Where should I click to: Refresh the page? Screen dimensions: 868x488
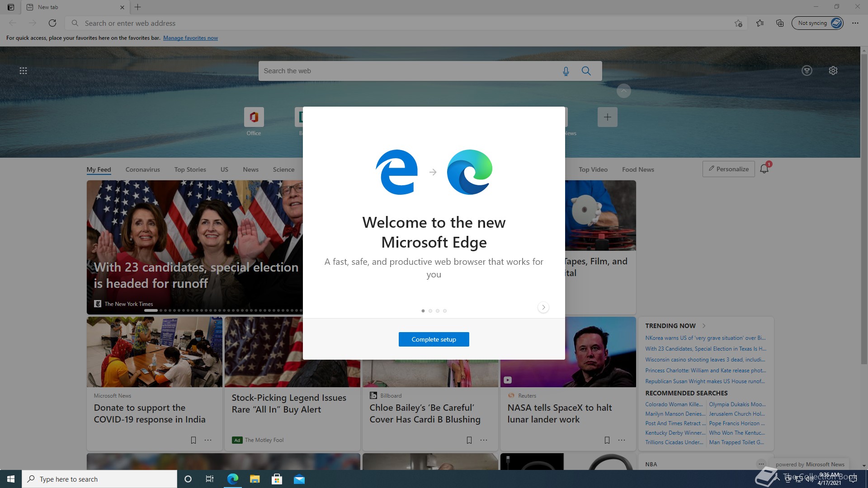[x=52, y=23]
